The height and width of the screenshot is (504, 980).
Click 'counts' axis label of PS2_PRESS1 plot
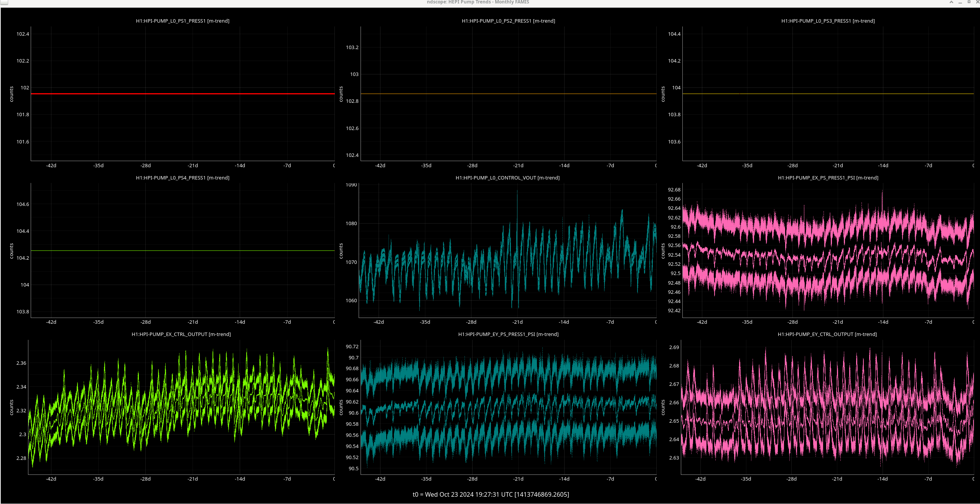pyautogui.click(x=341, y=94)
